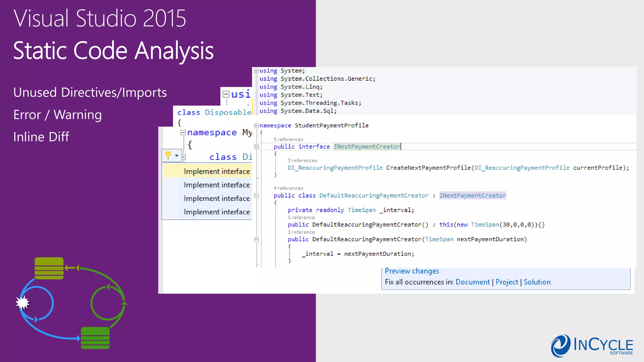Fix all occurrences in Project
Image resolution: width=644 pixels, height=362 pixels.
point(507,282)
